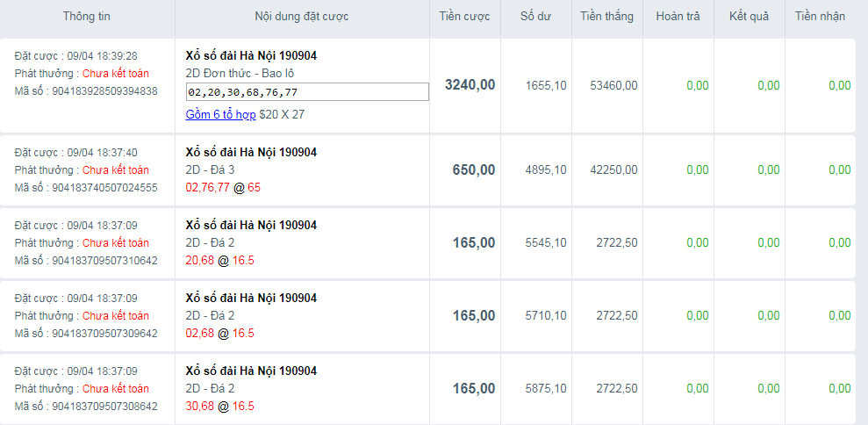Select the "Số dư" column header
This screenshot has width=868, height=425.
(535, 17)
